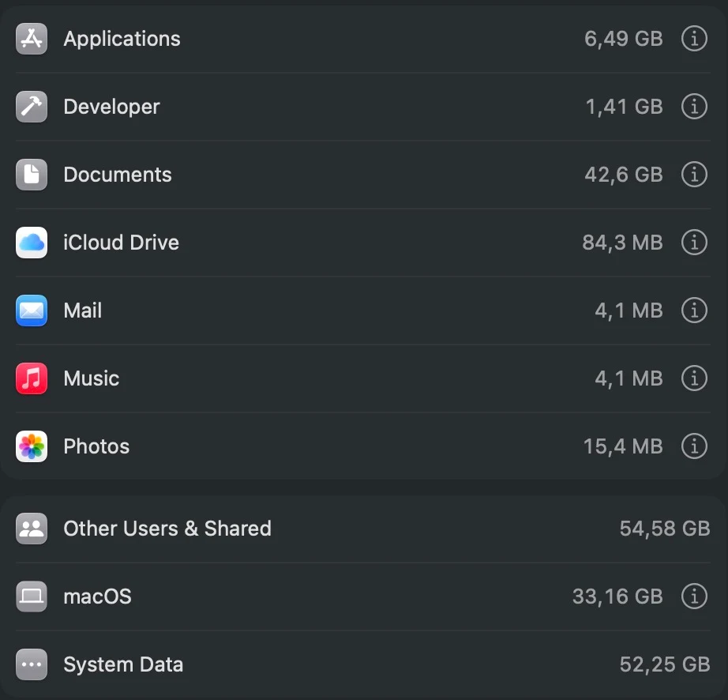Image resolution: width=728 pixels, height=700 pixels.
Task: Select the Developer label
Action: click(112, 107)
